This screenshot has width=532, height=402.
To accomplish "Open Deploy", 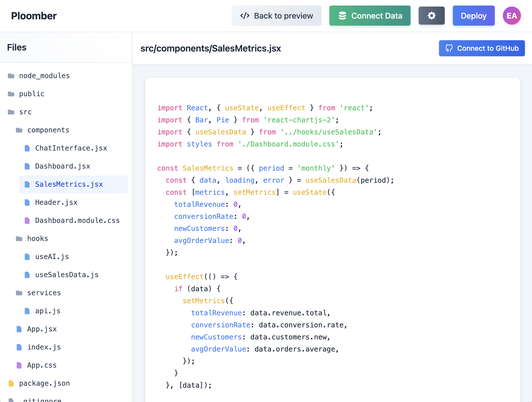I will (474, 16).
